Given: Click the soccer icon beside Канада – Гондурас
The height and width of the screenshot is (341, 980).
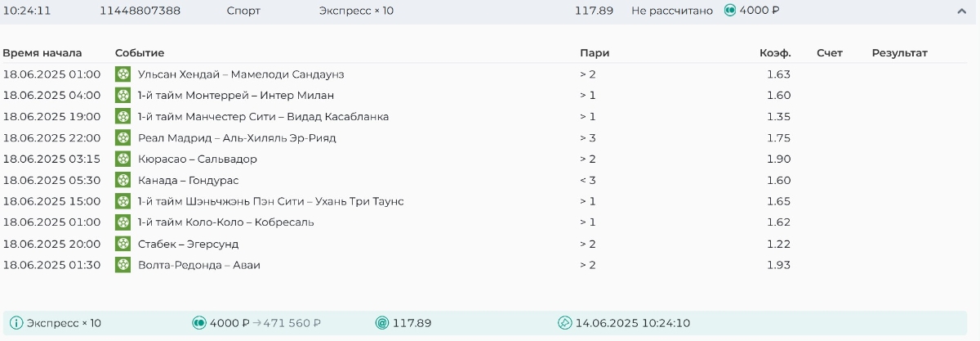Looking at the screenshot, I should tap(122, 181).
